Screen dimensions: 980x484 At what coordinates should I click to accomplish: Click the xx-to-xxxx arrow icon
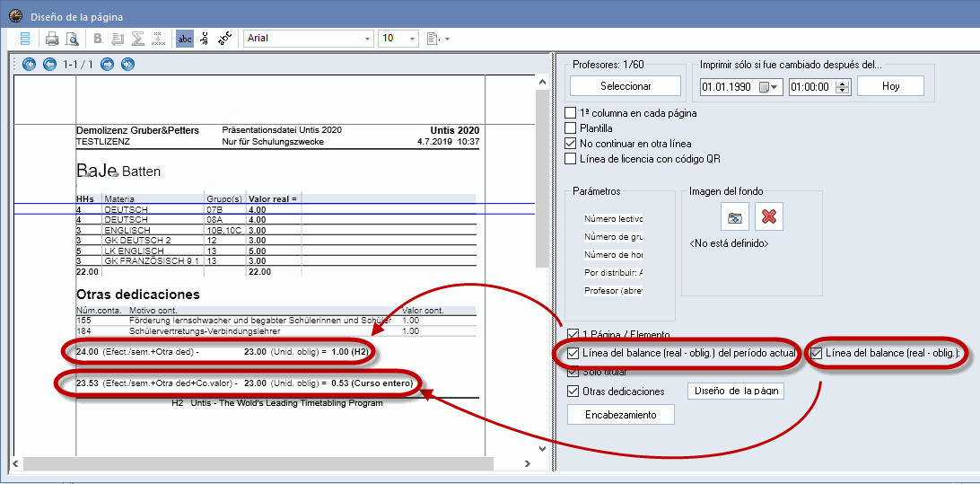tap(158, 39)
